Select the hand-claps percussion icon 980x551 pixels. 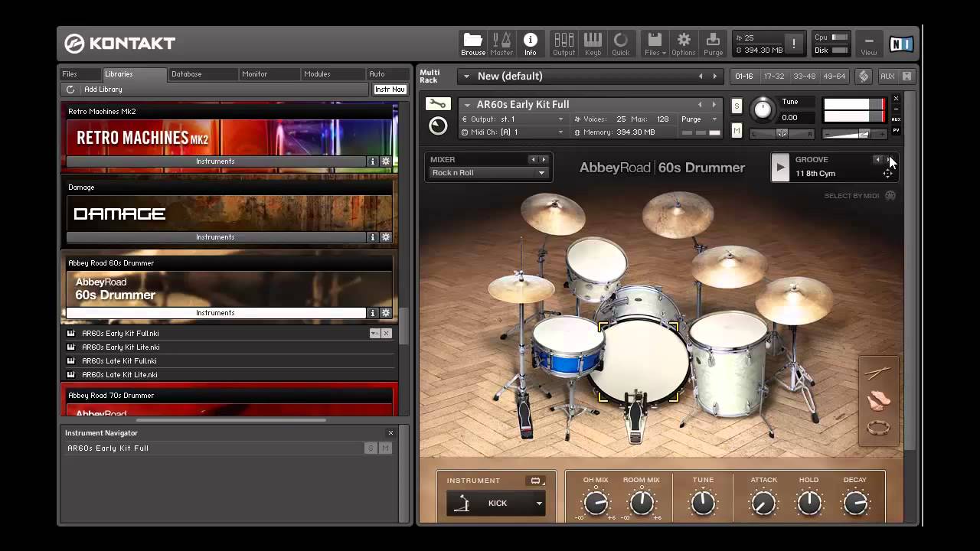pos(878,401)
